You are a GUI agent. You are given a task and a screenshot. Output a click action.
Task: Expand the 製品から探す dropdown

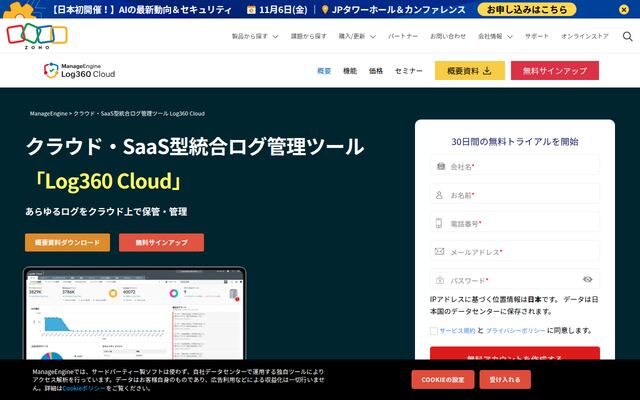click(x=255, y=36)
